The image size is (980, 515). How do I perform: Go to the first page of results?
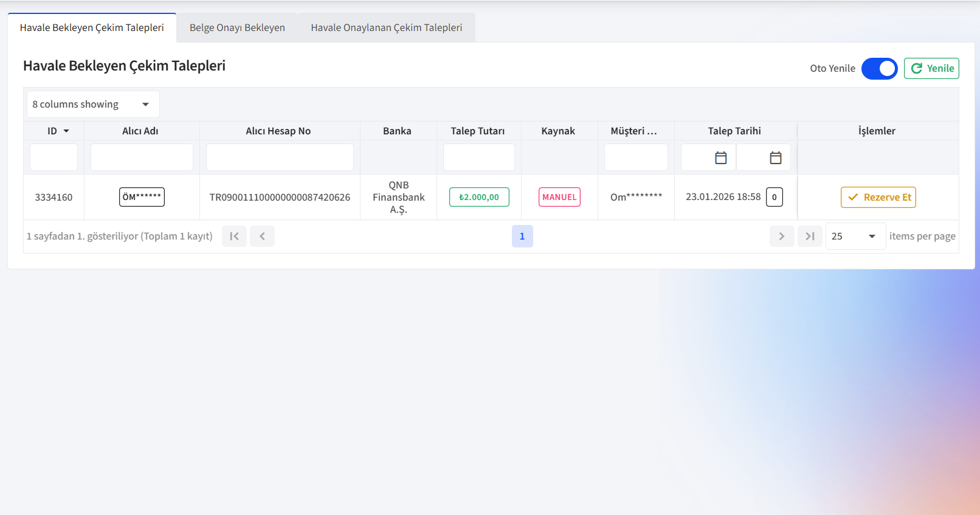[234, 236]
